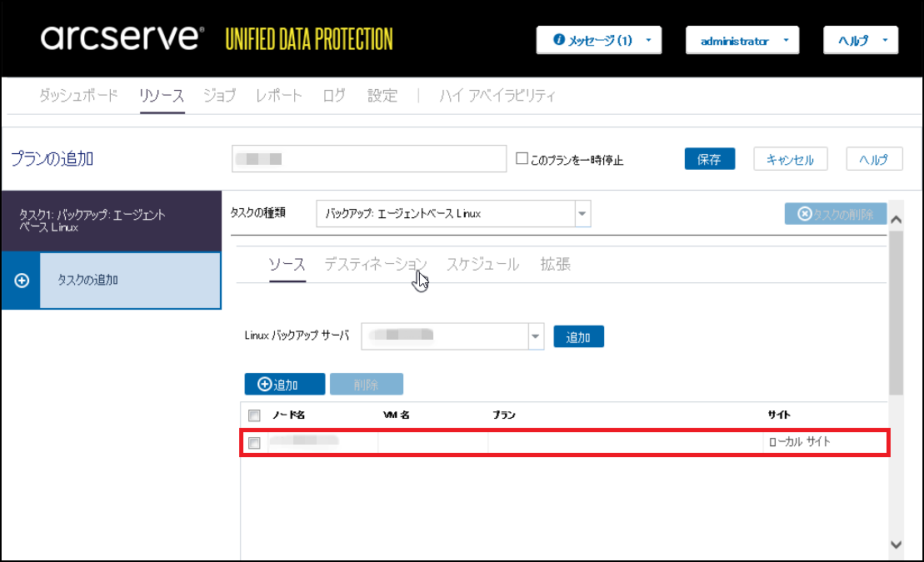Switch to the スケジュール tab

(x=482, y=265)
